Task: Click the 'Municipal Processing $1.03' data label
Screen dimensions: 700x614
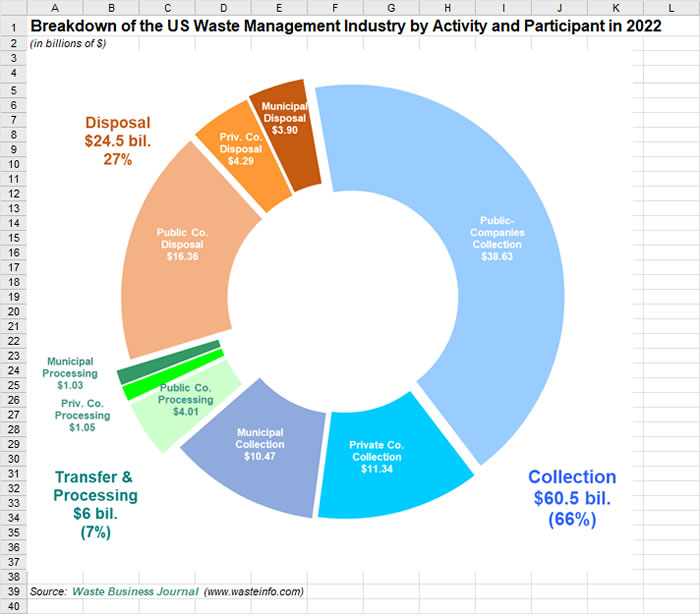Action: click(70, 373)
